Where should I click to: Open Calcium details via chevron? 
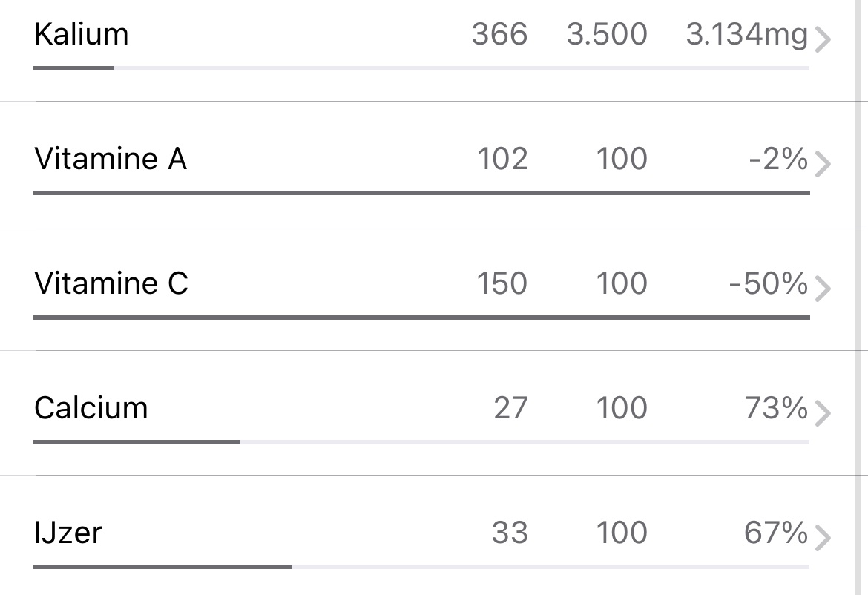click(x=822, y=414)
